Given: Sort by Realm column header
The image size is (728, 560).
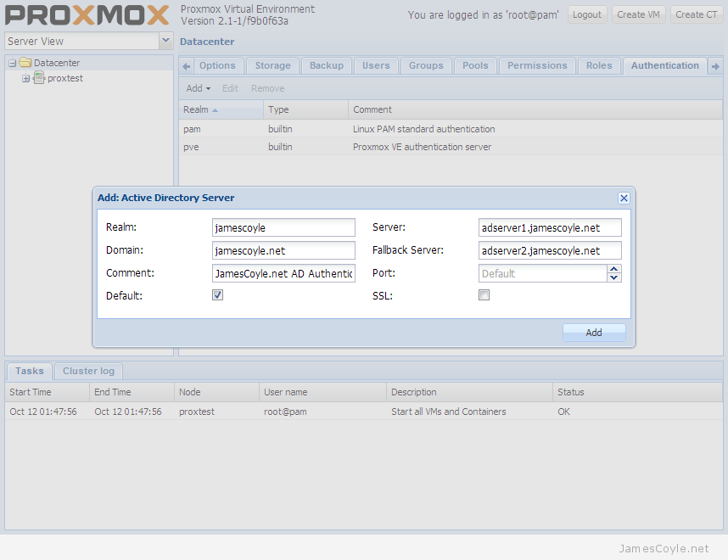Looking at the screenshot, I should (221, 109).
